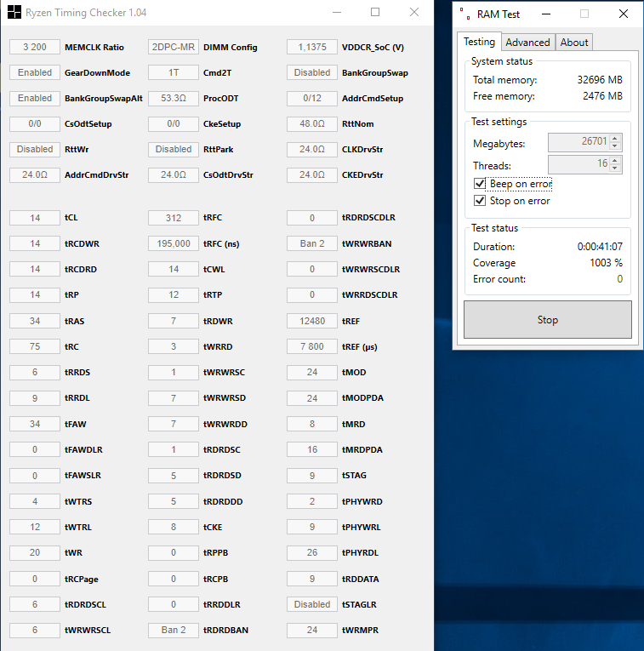644x651 pixels.
Task: Click the tRRDL value field
Action: (x=35, y=398)
